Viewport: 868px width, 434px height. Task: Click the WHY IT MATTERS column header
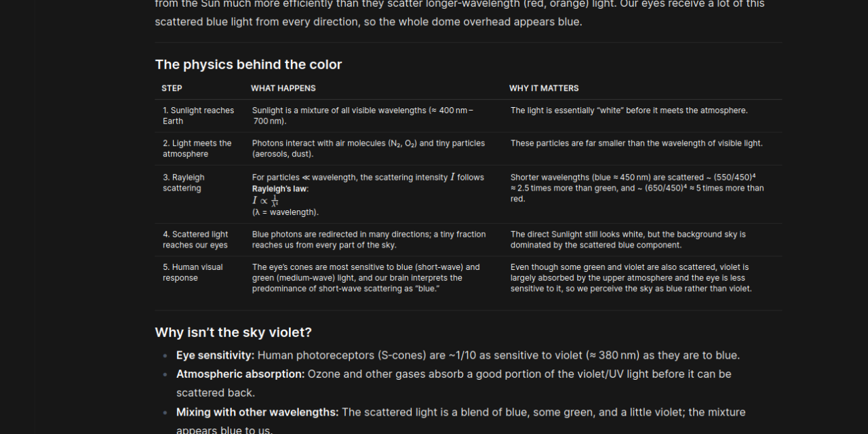[x=544, y=88]
